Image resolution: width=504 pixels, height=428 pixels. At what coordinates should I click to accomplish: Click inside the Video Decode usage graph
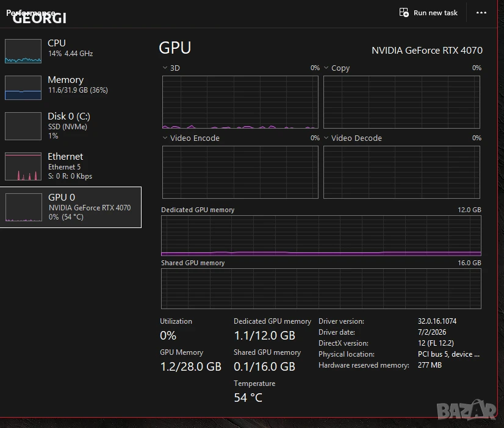[x=401, y=172]
